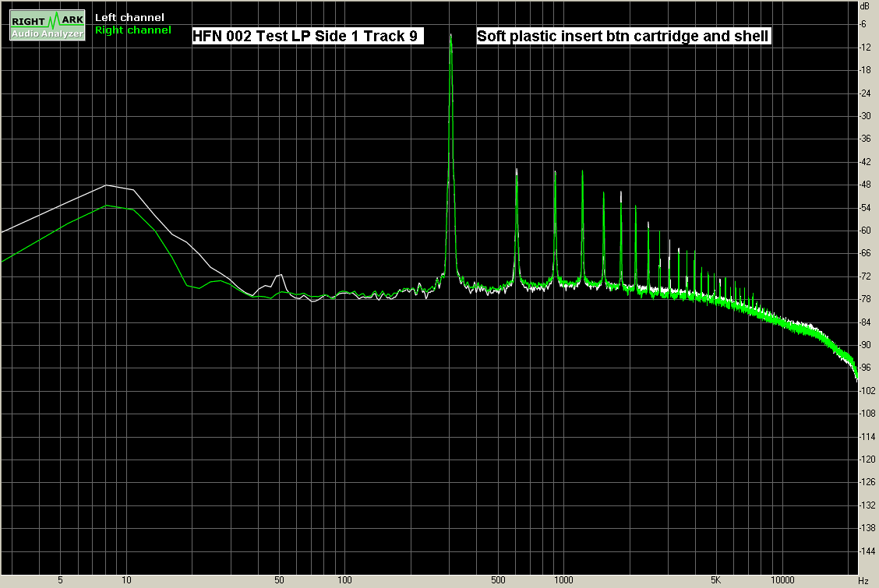The width and height of the screenshot is (879, 588).
Task: Click the '10000' frequency axis label
Action: [x=782, y=580]
